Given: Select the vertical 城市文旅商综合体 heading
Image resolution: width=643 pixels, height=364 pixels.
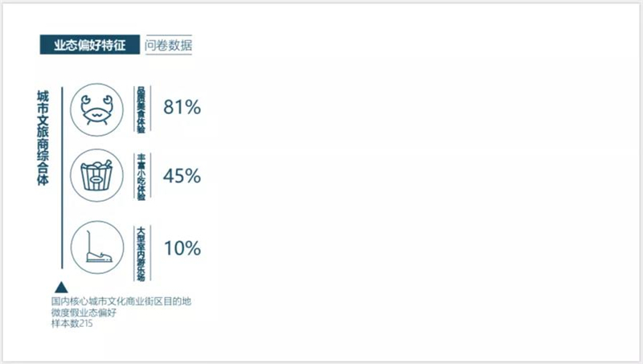Looking at the screenshot, I should (42, 137).
